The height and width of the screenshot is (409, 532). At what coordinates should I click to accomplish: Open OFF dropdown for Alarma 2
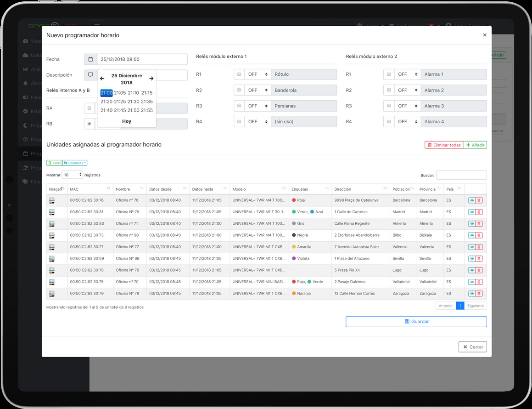pyautogui.click(x=408, y=90)
